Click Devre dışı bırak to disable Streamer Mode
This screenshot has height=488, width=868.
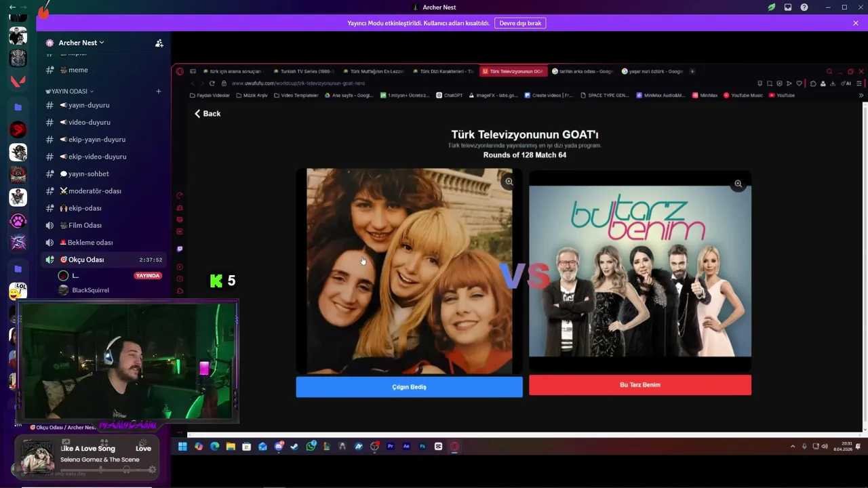[520, 23]
